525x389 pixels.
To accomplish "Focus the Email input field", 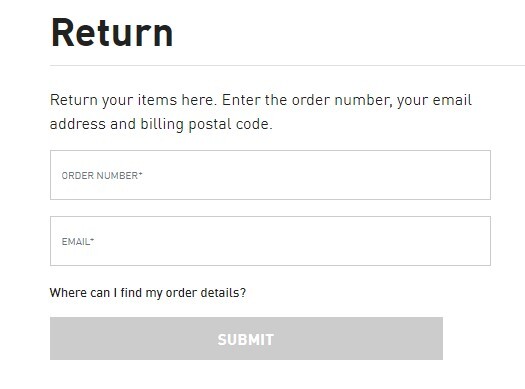I will [270, 241].
